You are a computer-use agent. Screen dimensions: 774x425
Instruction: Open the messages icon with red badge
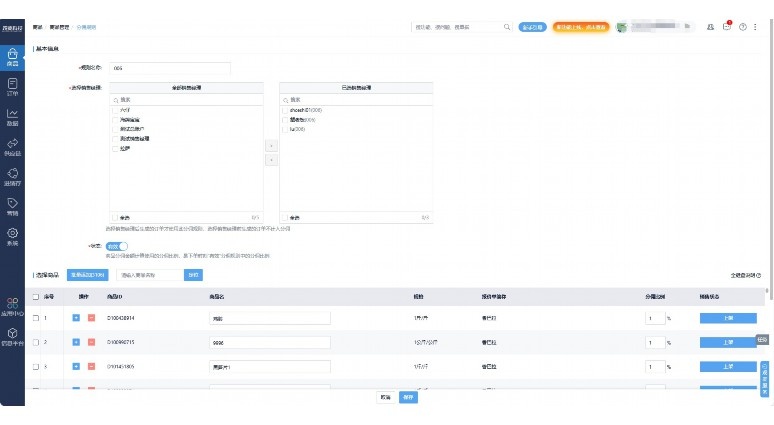click(x=727, y=26)
